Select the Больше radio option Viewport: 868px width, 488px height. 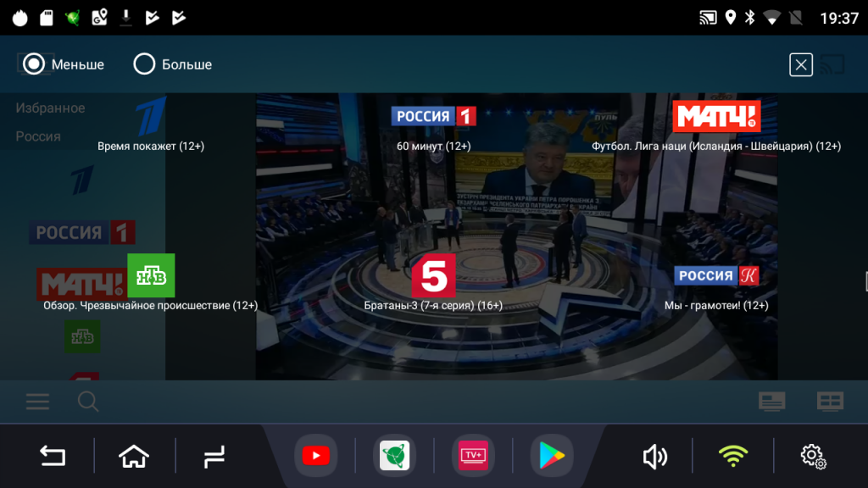[x=145, y=64]
